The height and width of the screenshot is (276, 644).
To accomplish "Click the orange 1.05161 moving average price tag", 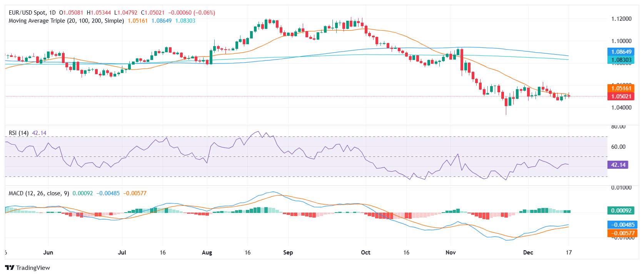I will pyautogui.click(x=621, y=88).
